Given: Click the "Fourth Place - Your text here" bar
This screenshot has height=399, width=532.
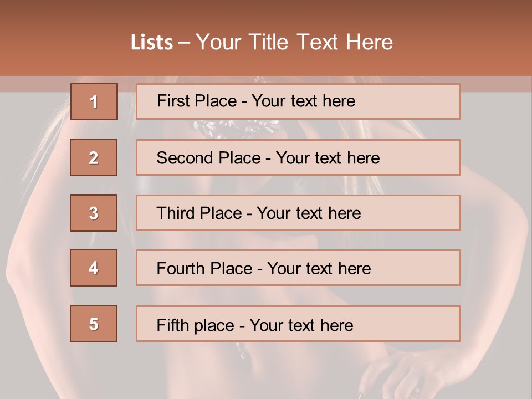Looking at the screenshot, I should pos(298,268).
